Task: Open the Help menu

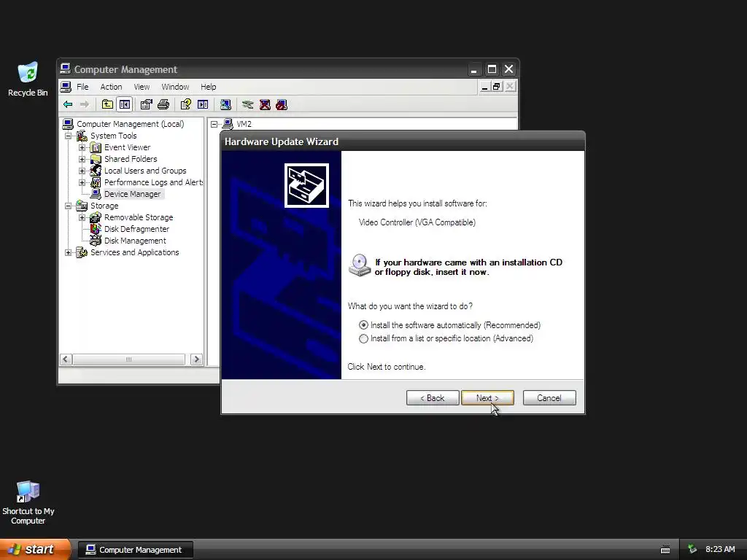Action: tap(208, 87)
